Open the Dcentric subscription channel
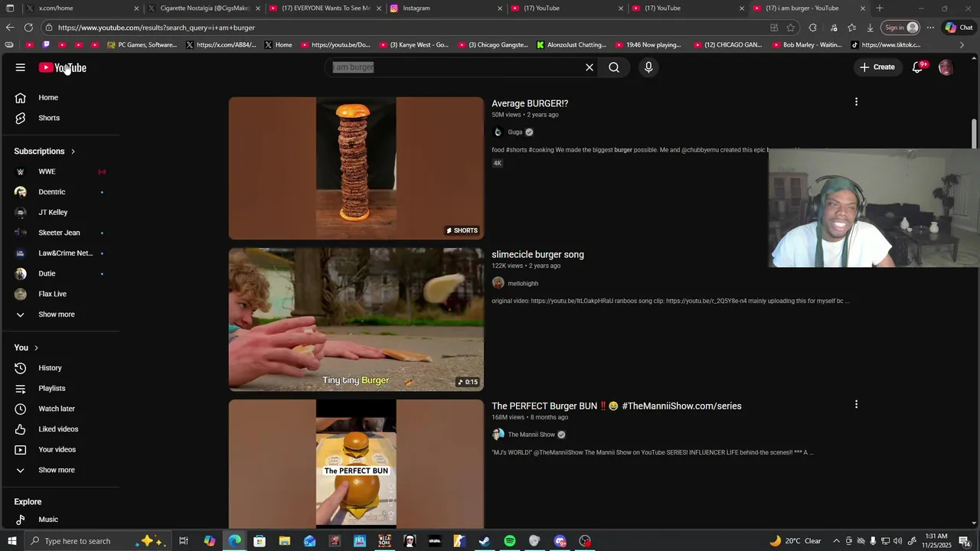This screenshot has width=980, height=551. [52, 192]
